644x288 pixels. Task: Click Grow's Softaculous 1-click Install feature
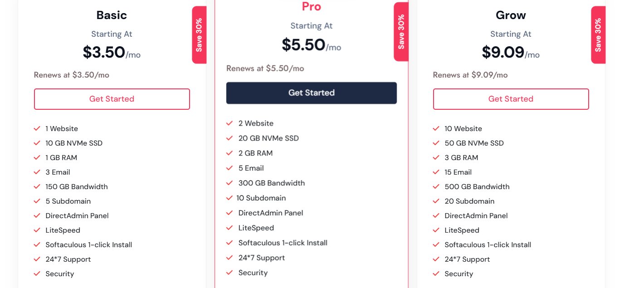tap(488, 245)
